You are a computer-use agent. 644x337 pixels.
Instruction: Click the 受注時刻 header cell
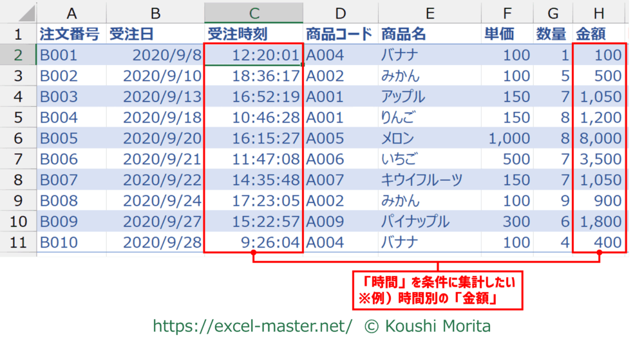tap(254, 33)
